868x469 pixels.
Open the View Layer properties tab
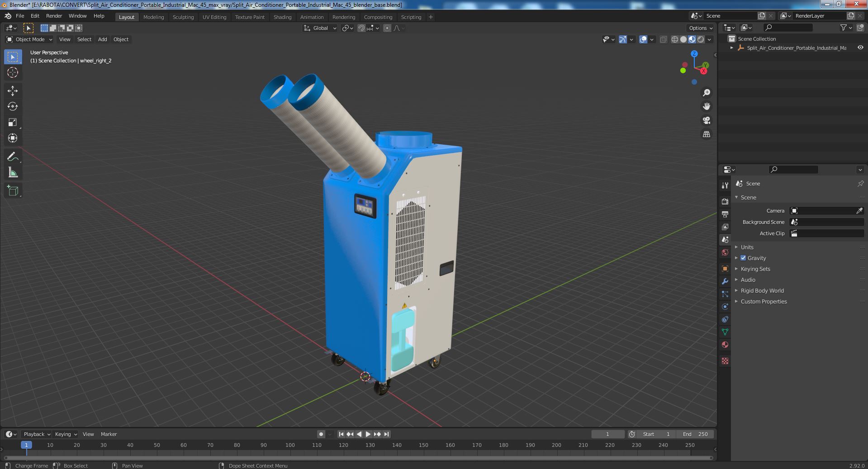coord(725,227)
